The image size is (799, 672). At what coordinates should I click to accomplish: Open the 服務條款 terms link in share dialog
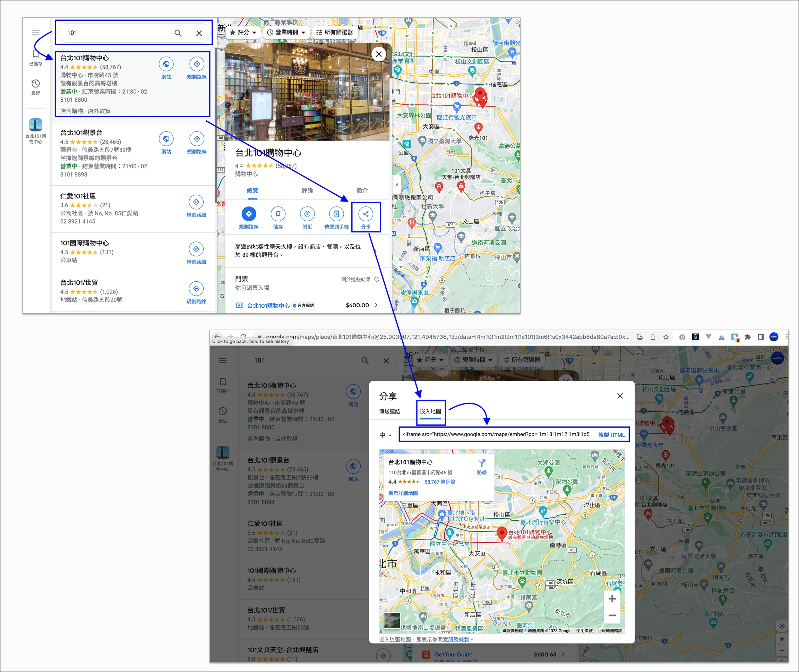pyautogui.click(x=458, y=639)
